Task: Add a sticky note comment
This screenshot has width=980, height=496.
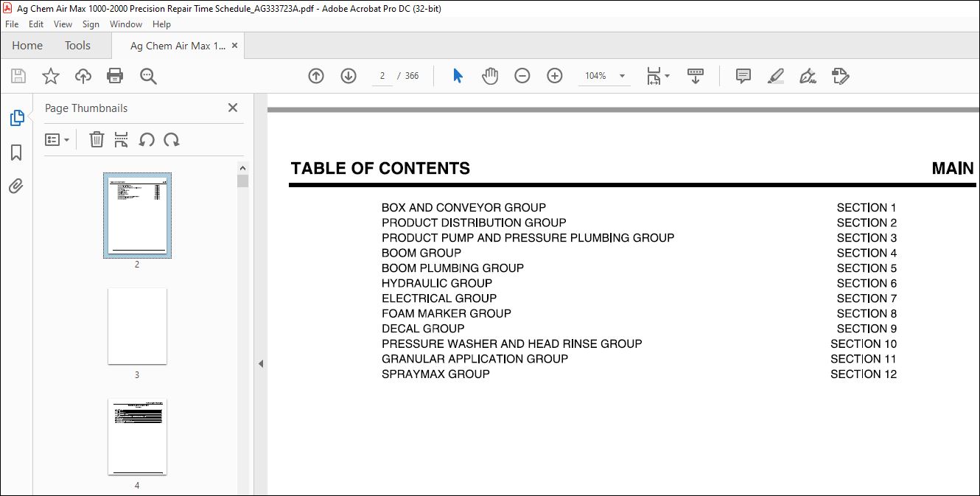Action: coord(743,76)
